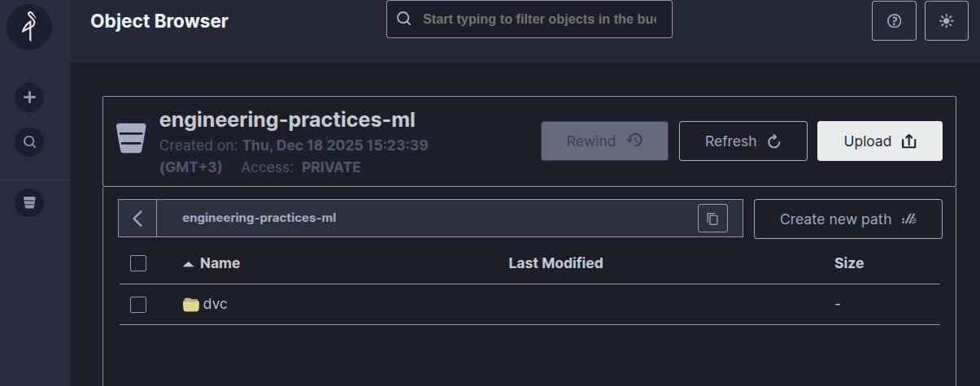Click the Last Modified column header
This screenshot has width=980, height=386.
point(555,263)
